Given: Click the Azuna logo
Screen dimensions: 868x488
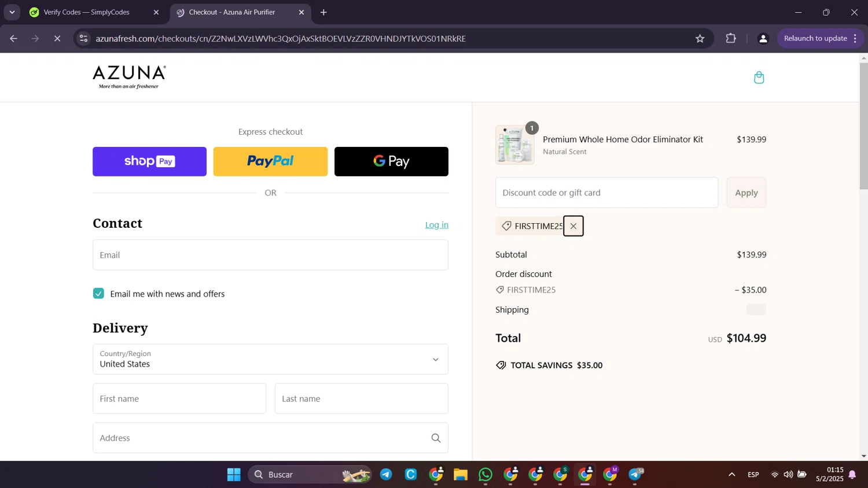Looking at the screenshot, I should click(x=129, y=77).
